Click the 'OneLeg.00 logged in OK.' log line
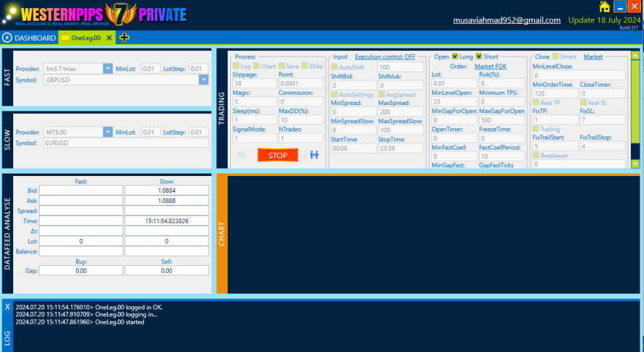The width and height of the screenshot is (644, 352). pos(89,307)
